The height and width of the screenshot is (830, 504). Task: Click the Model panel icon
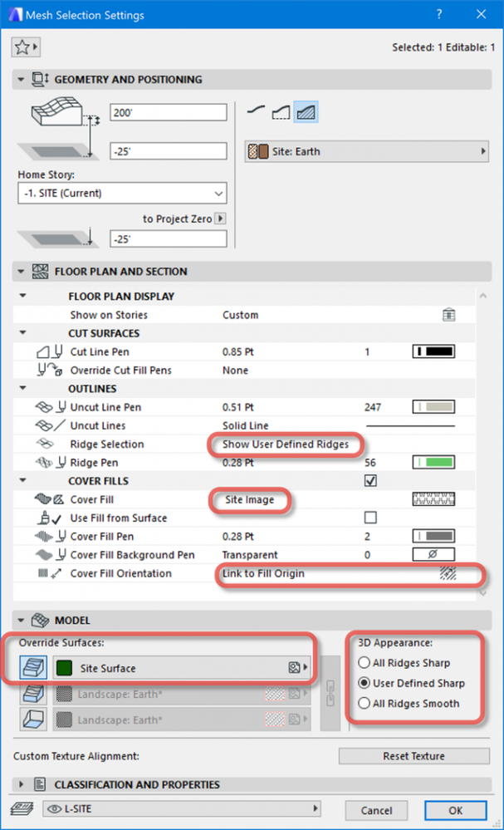(x=40, y=620)
